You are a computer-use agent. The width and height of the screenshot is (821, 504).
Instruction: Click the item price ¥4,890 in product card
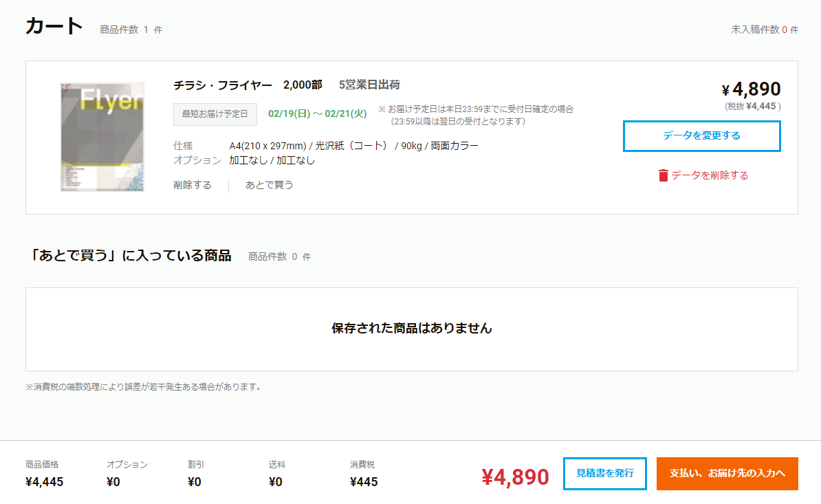pos(751,89)
